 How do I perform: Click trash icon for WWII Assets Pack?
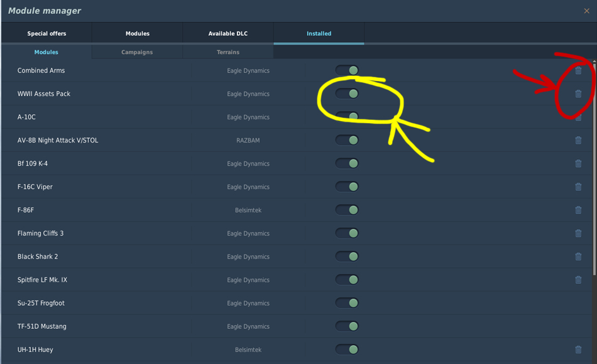coord(578,94)
